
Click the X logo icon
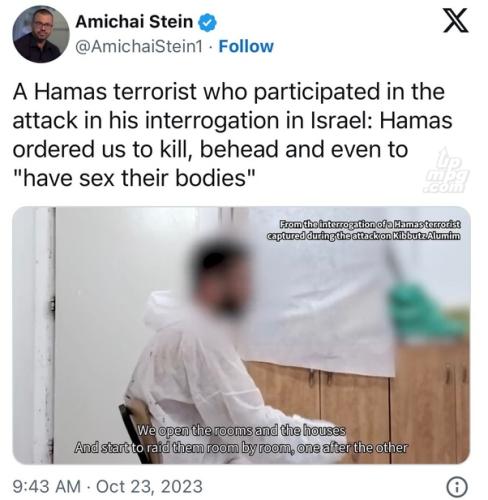click(455, 21)
